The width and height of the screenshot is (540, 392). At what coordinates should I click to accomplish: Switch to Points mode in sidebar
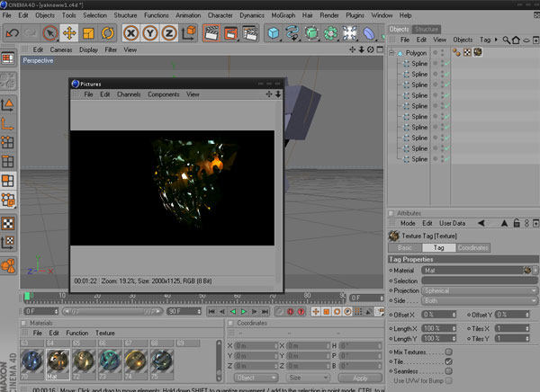tap(7, 142)
